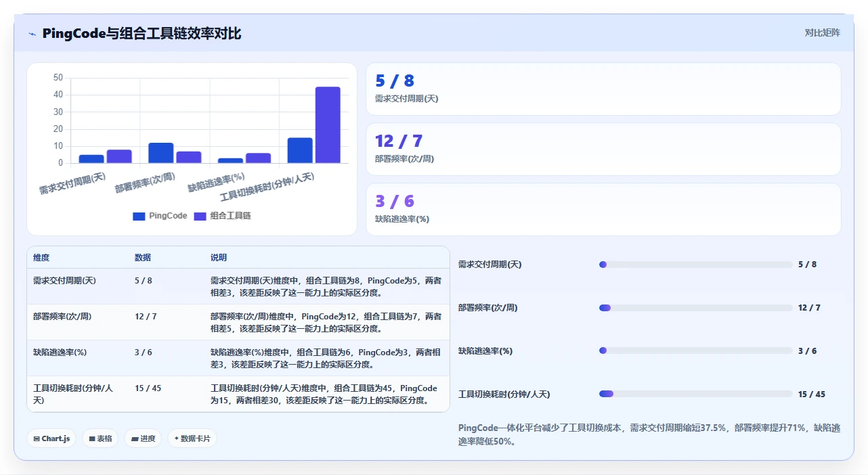Click the 50 tick on chart y-axis

[x=58, y=78]
